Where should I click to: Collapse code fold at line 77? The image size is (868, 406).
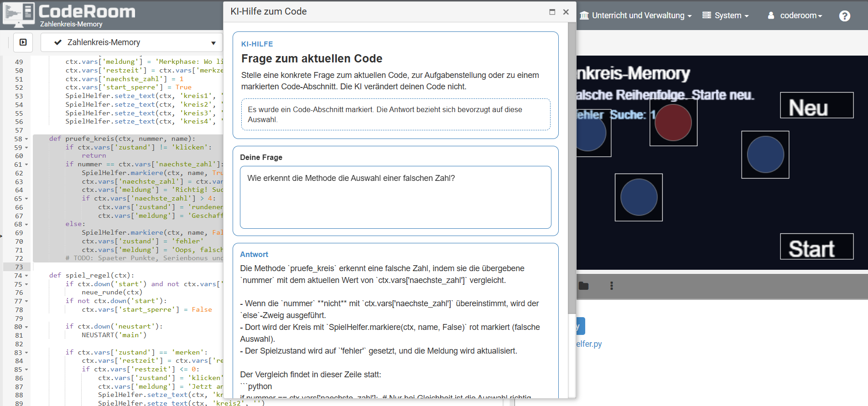(26, 301)
